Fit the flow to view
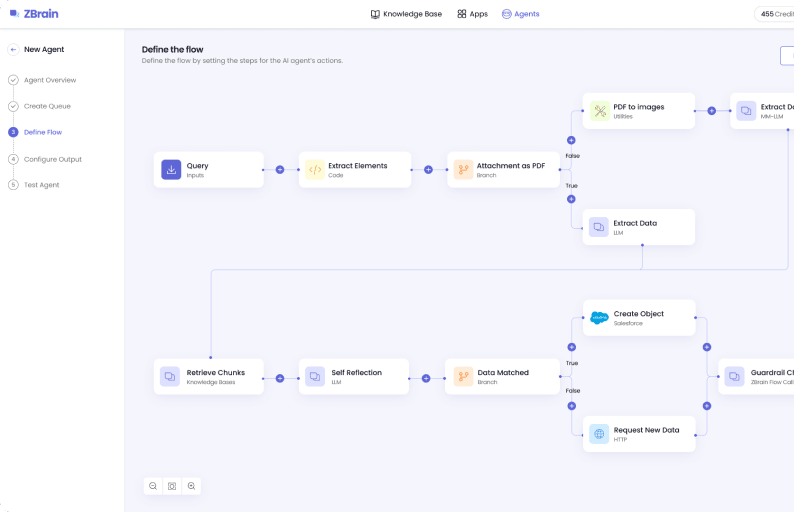 172,486
